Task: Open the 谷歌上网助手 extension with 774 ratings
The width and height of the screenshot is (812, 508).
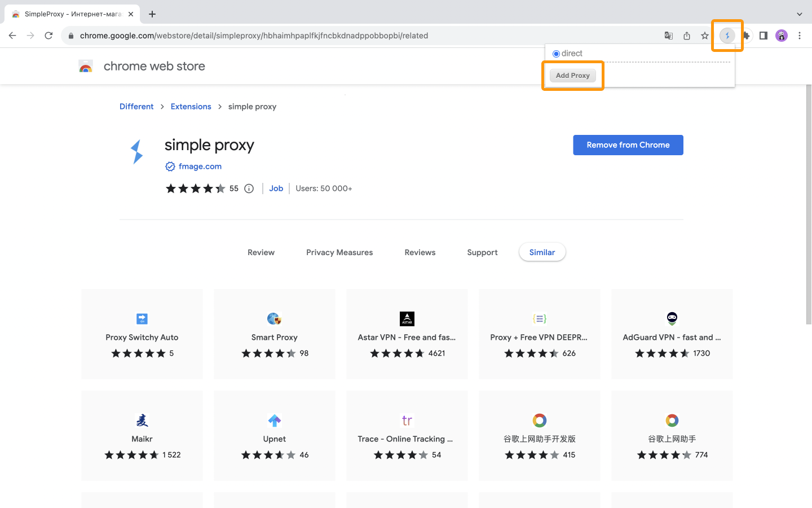Action: click(672, 436)
